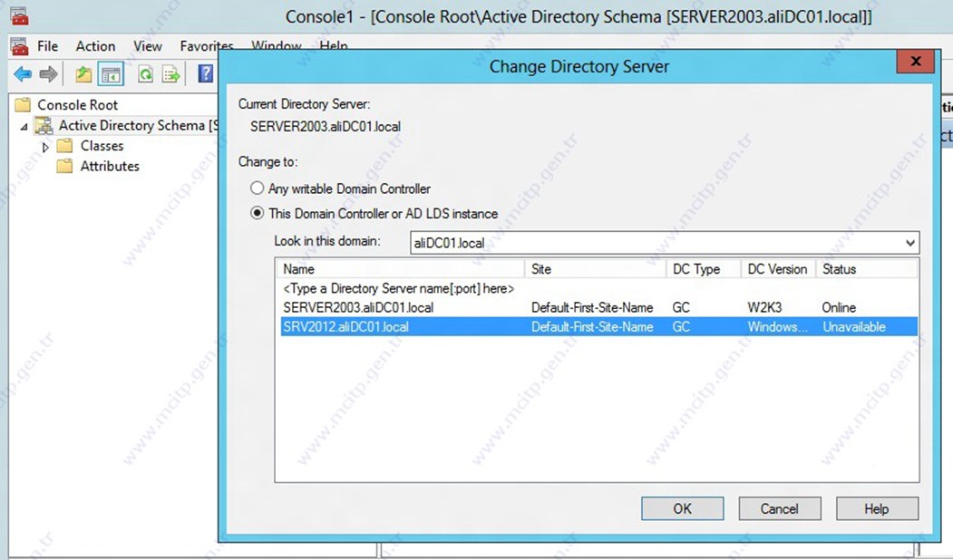Sort the server list by Name column
Screen dimensions: 953x560
point(401,269)
